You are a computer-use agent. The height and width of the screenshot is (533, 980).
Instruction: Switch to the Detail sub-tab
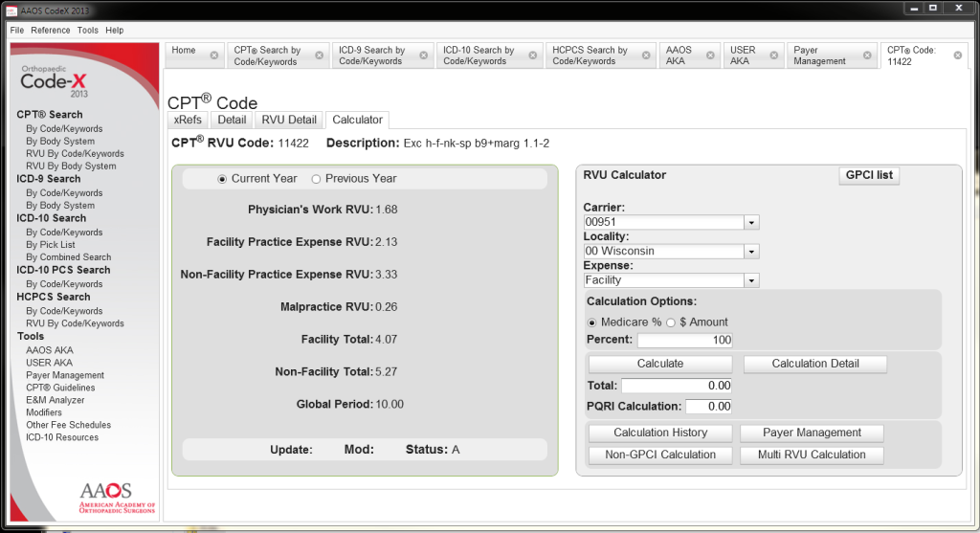[x=232, y=120]
